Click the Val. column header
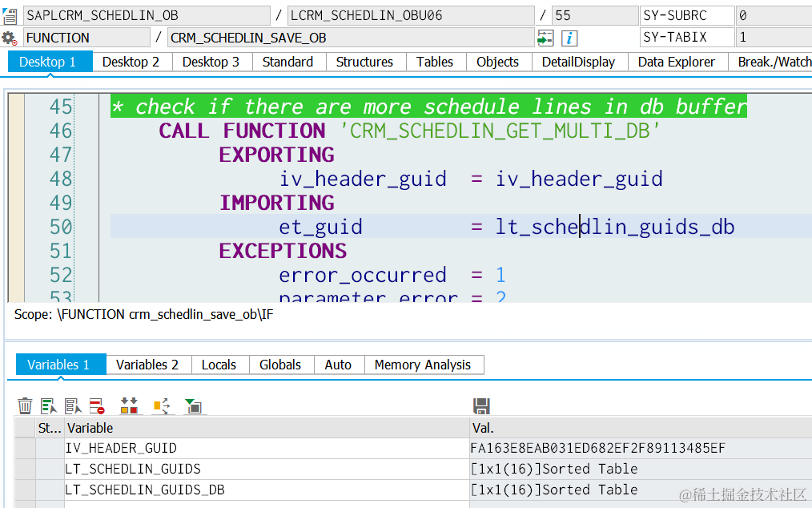The width and height of the screenshot is (812, 508). pyautogui.click(x=641, y=428)
